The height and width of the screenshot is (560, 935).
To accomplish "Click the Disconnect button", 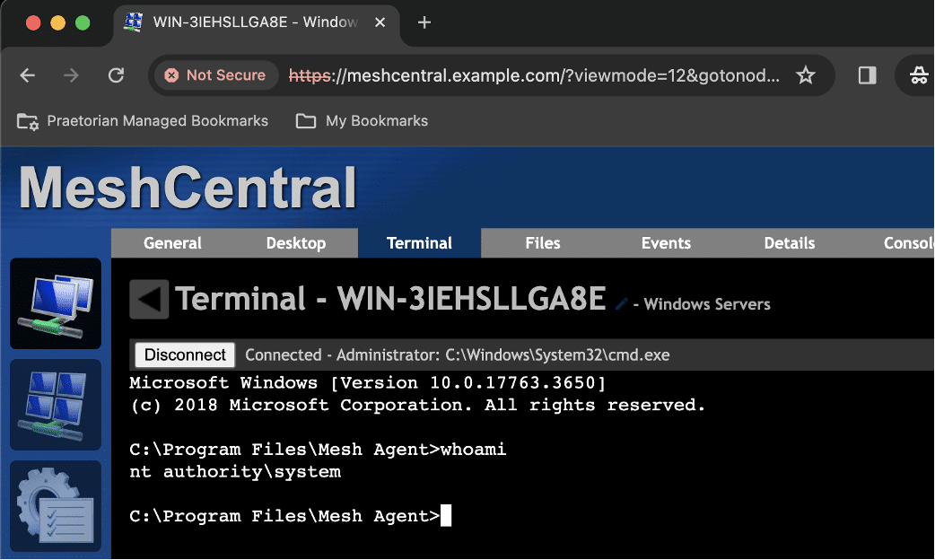I will (185, 354).
